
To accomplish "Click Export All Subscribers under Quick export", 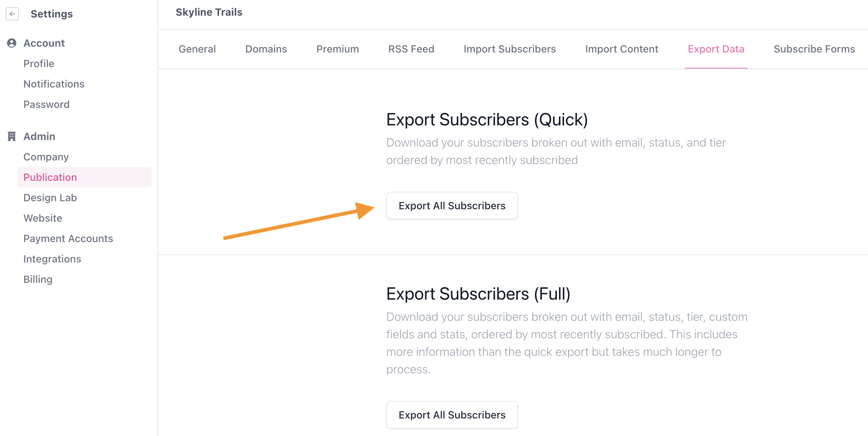I will pyautogui.click(x=452, y=206).
